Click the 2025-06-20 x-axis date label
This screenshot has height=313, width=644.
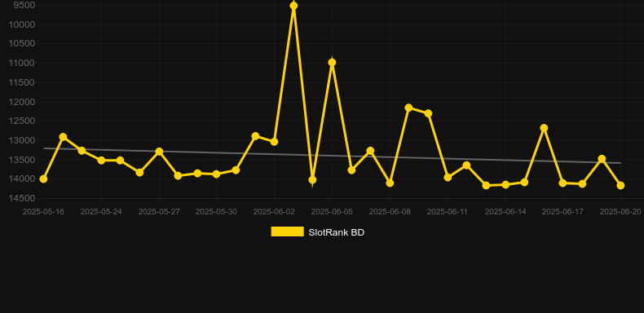pyautogui.click(x=620, y=212)
